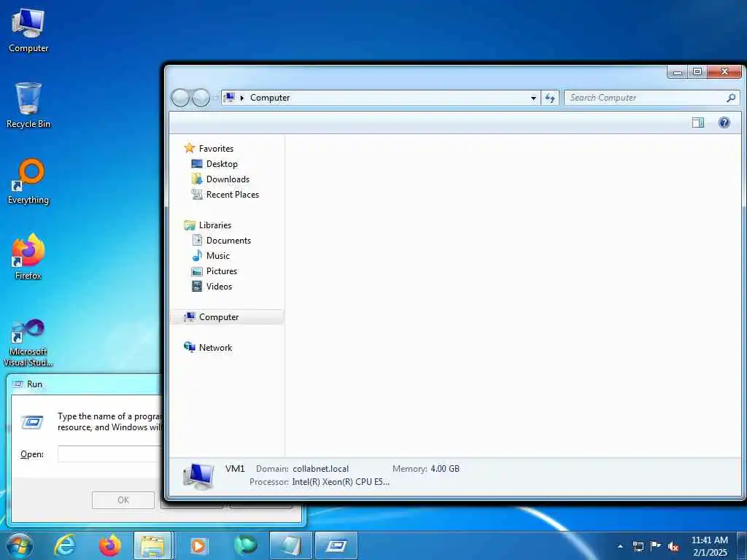747x560 pixels.
Task: Click the Windows Explorer taskbar button
Action: pyautogui.click(x=152, y=545)
